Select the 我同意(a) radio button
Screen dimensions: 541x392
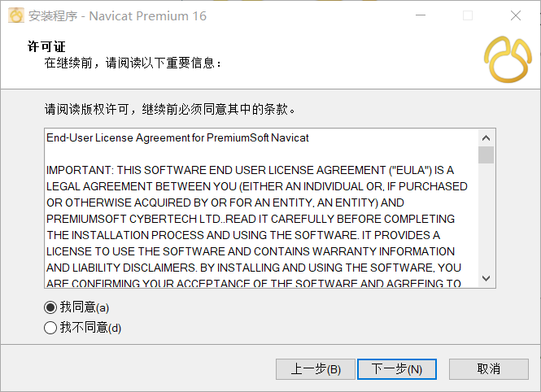50,307
